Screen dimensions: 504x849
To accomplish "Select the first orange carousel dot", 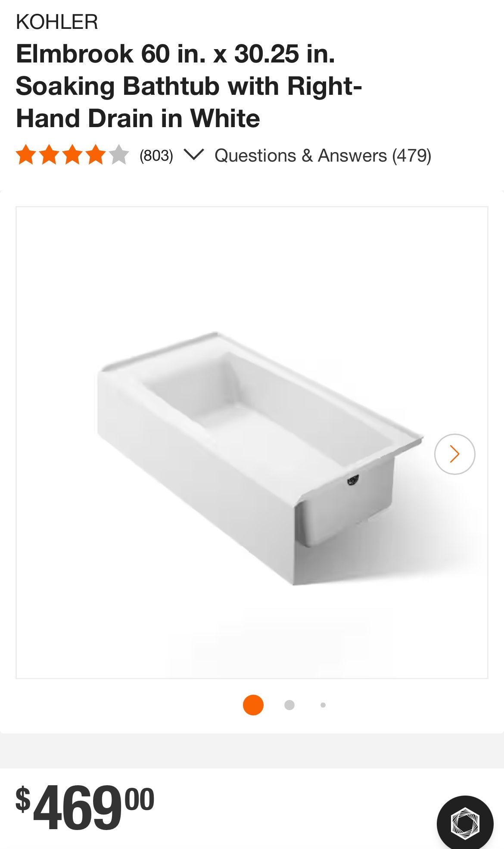I will click(x=253, y=705).
